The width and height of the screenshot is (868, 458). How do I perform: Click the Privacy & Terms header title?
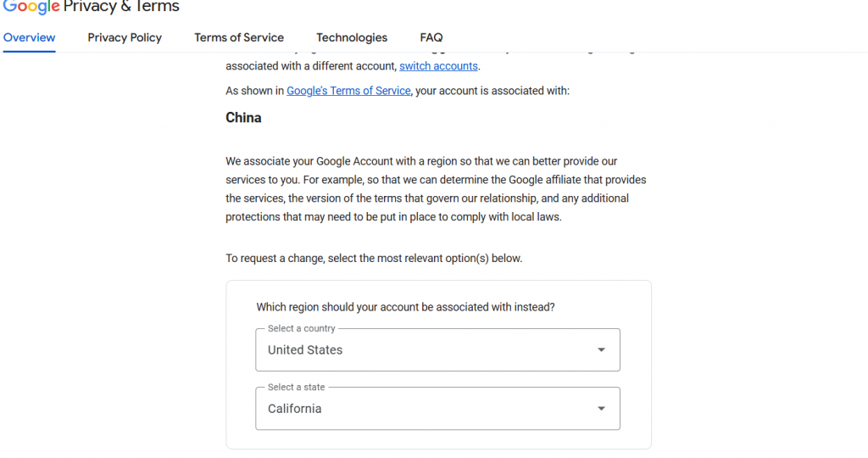[121, 7]
